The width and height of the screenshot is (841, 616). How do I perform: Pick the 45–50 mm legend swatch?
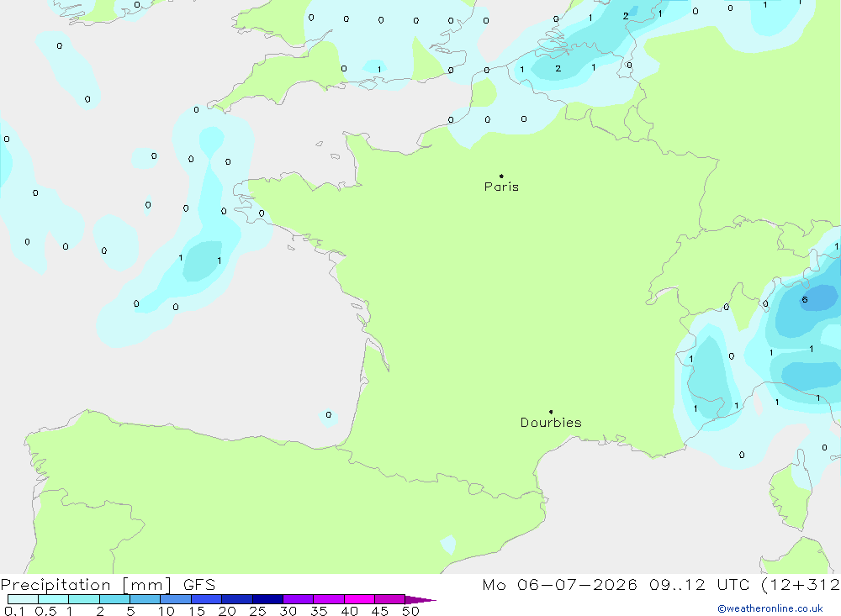(x=390, y=599)
